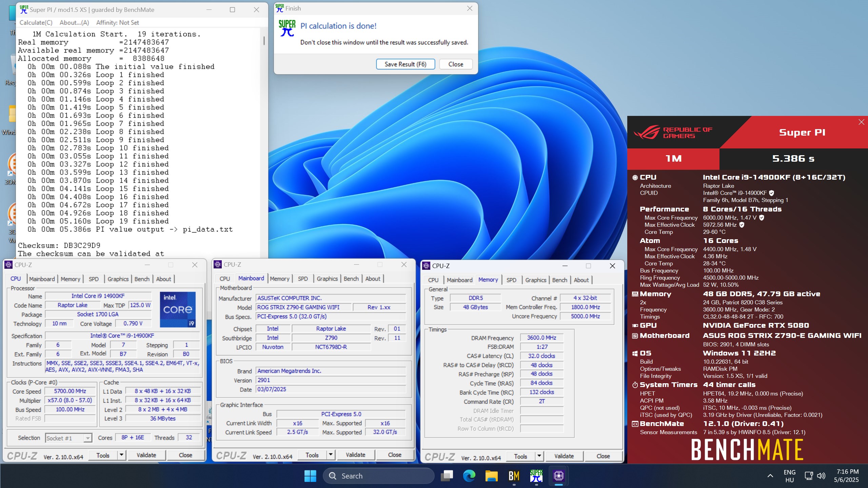This screenshot has width=868, height=488.
Task: Select the CPU-Z taskbar icon
Action: [x=559, y=476]
